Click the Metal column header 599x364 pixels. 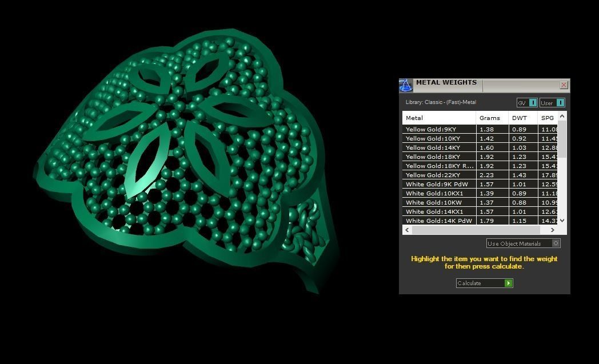pos(439,118)
